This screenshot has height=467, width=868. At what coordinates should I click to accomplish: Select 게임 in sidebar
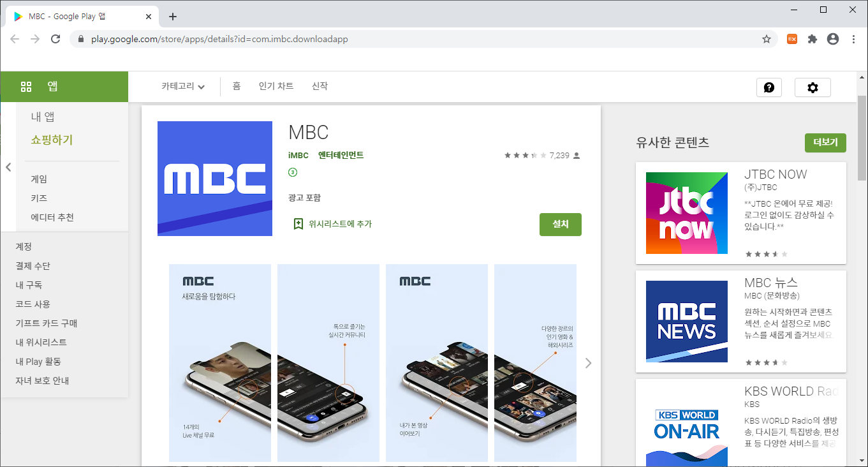(39, 179)
